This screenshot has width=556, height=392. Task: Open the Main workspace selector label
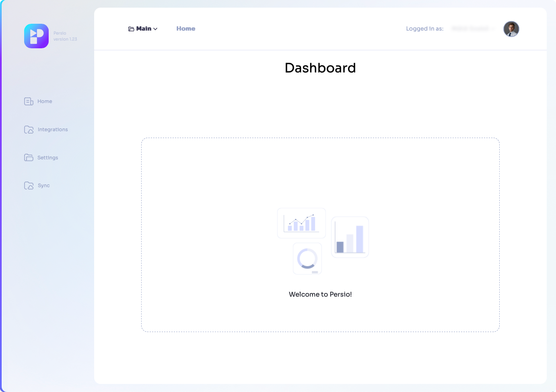[144, 29]
